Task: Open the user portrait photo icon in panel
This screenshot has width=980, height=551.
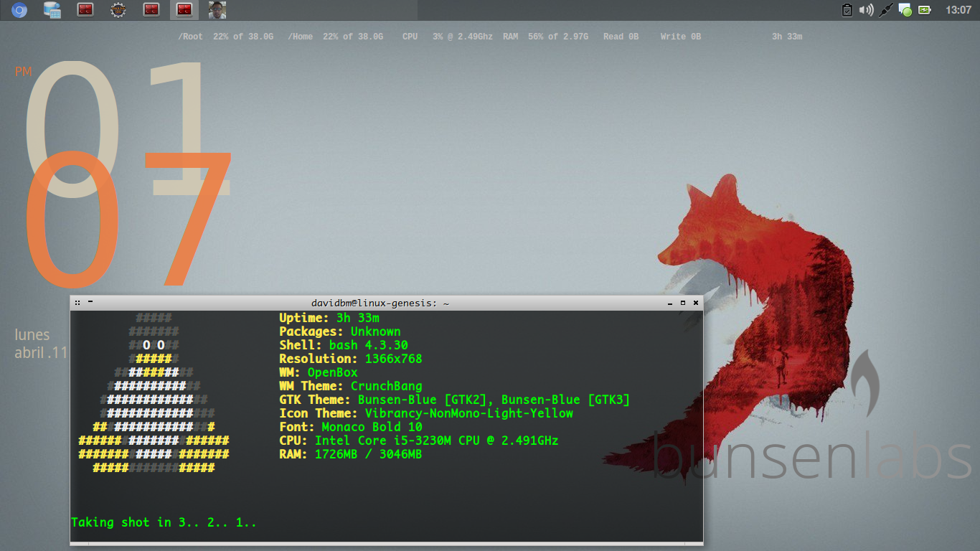Action: coord(217,10)
